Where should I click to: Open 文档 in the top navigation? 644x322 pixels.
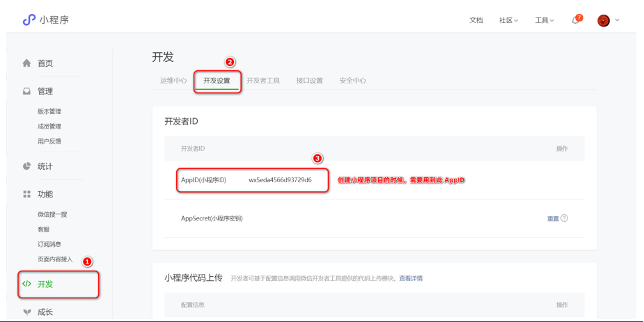coord(476,21)
